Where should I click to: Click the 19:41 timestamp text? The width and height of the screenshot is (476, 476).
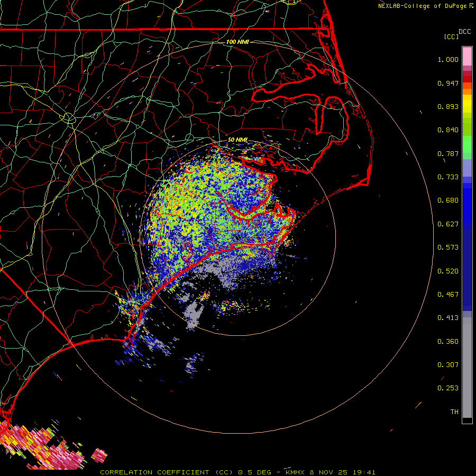tap(364, 472)
